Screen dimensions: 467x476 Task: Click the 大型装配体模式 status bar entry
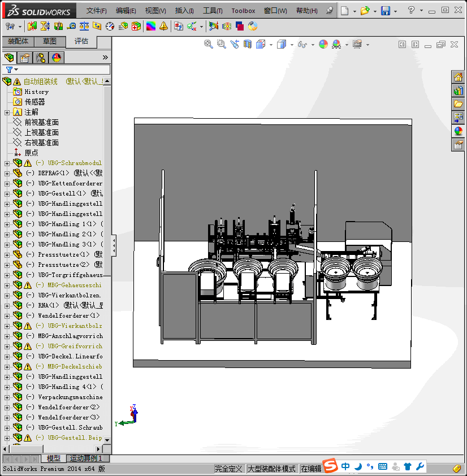[x=271, y=469]
